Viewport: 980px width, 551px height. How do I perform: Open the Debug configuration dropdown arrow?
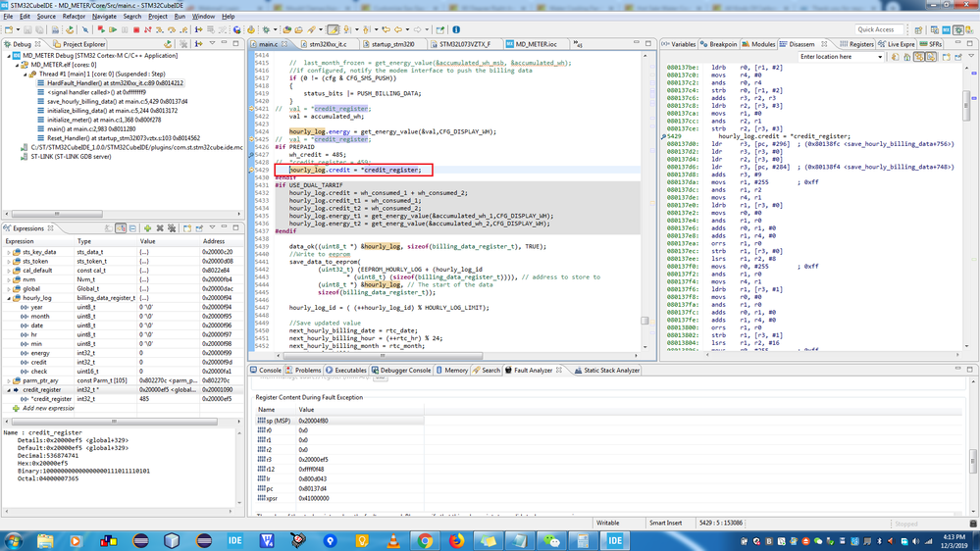tap(275, 29)
